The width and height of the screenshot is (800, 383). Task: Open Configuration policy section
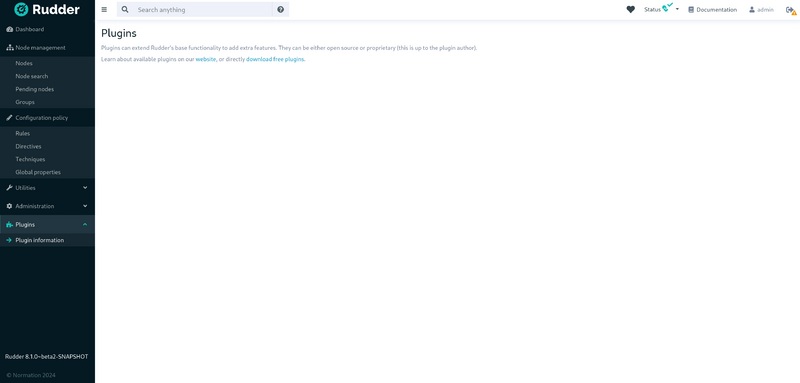click(x=47, y=118)
